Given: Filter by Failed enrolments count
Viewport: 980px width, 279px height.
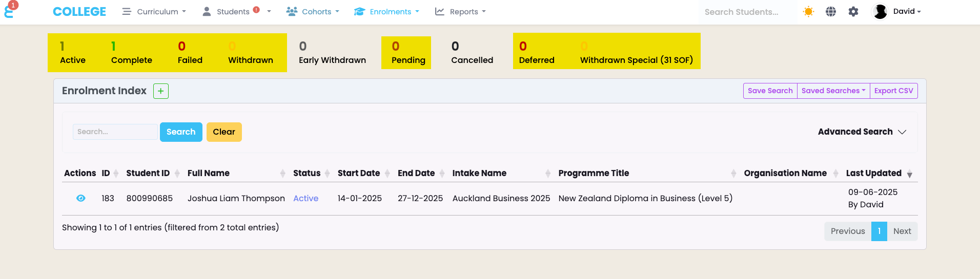Looking at the screenshot, I should pyautogui.click(x=190, y=53).
